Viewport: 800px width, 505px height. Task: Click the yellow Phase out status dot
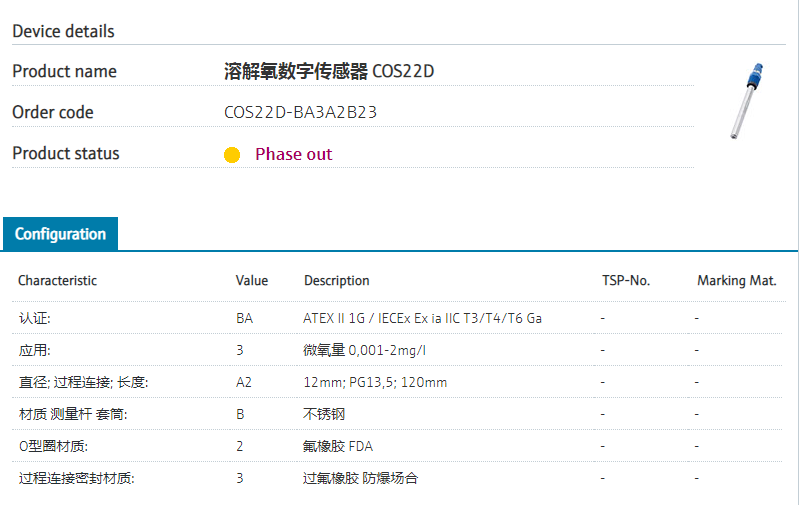(232, 155)
